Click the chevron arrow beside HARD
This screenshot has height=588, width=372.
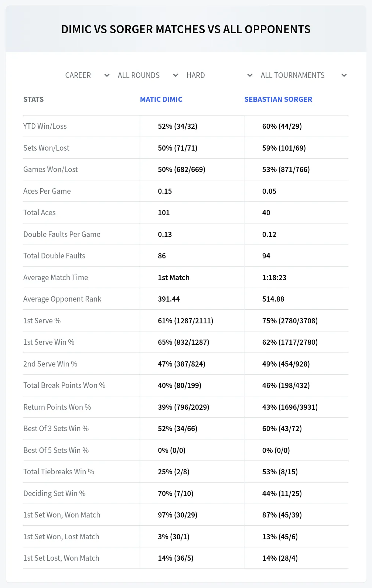click(250, 75)
